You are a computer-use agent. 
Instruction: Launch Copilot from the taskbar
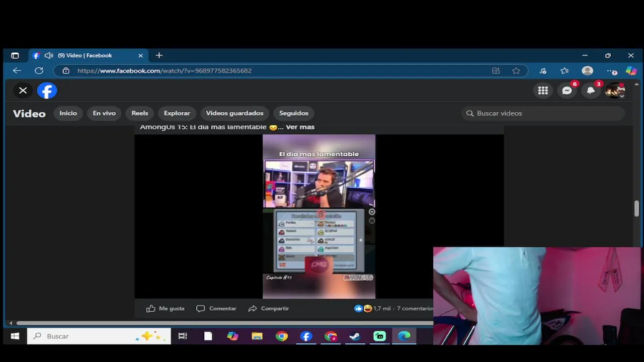232,336
